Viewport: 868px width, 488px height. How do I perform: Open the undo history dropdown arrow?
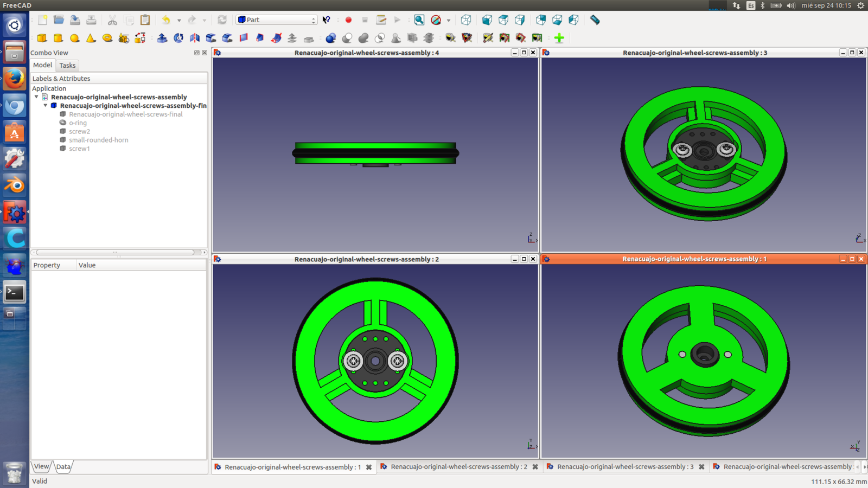(x=179, y=21)
